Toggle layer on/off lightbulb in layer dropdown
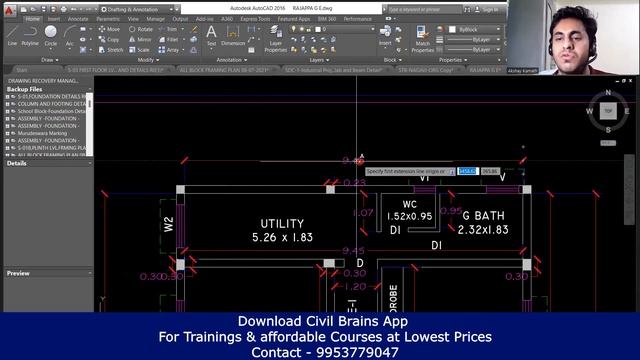This screenshot has width=640, height=360. 293,29
